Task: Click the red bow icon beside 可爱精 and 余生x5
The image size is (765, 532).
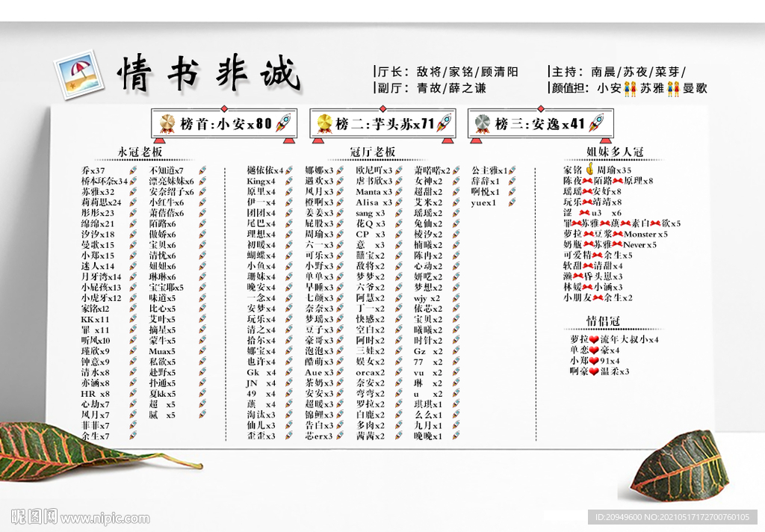Action: (x=597, y=255)
